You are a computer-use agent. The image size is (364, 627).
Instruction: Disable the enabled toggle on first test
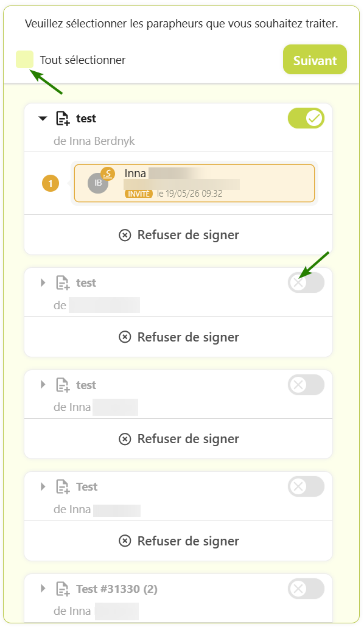click(306, 118)
